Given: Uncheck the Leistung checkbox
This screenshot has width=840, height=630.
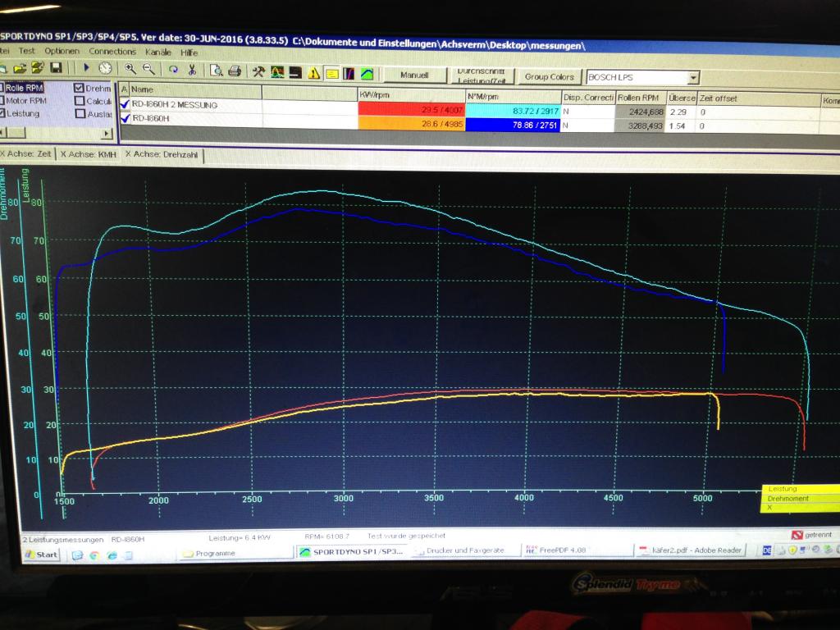Looking at the screenshot, I should coord(2,113).
